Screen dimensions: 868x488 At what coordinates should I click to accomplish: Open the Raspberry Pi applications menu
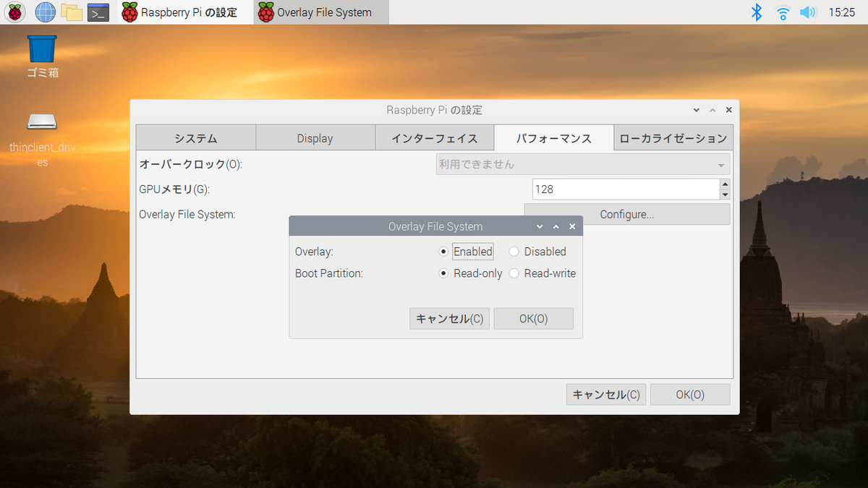click(14, 12)
